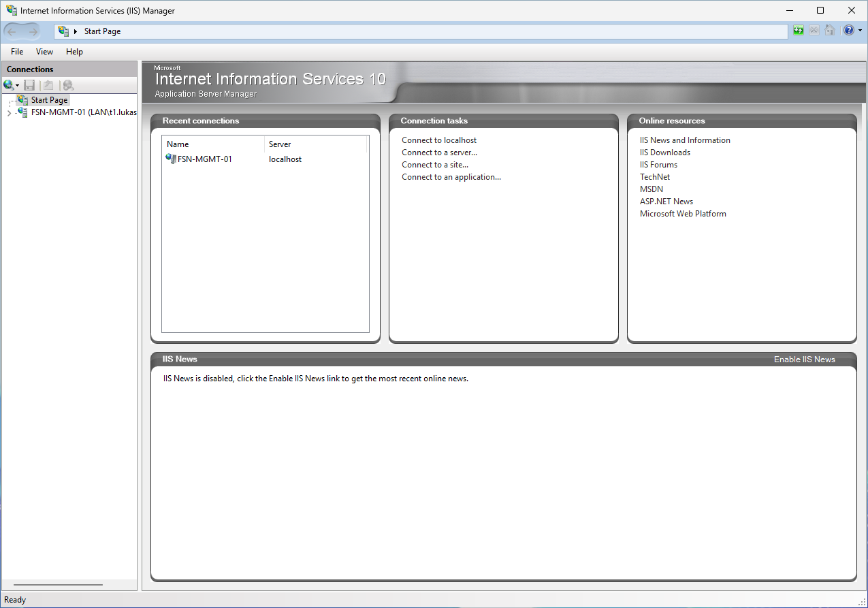
Task: Click Connect to a site...
Action: point(435,165)
